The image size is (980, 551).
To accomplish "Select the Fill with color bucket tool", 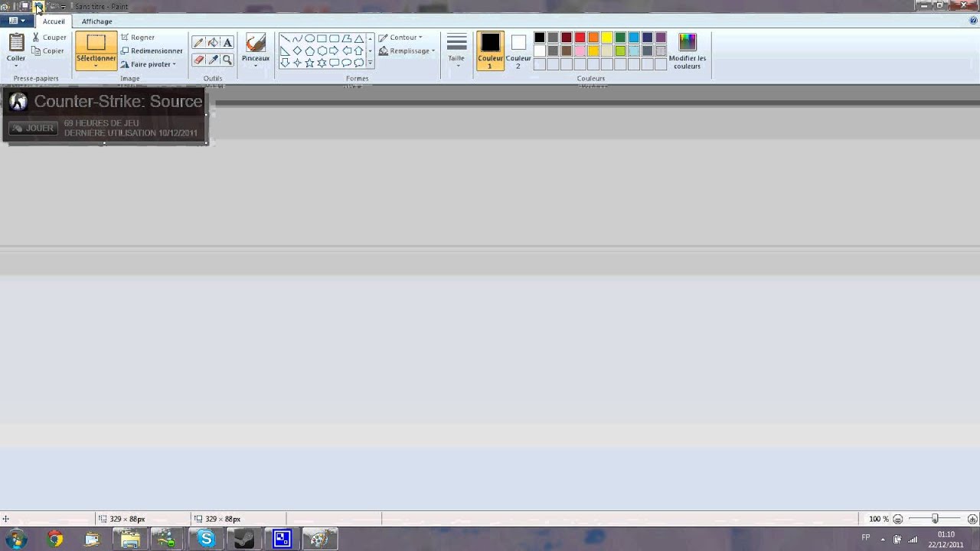I will (213, 43).
